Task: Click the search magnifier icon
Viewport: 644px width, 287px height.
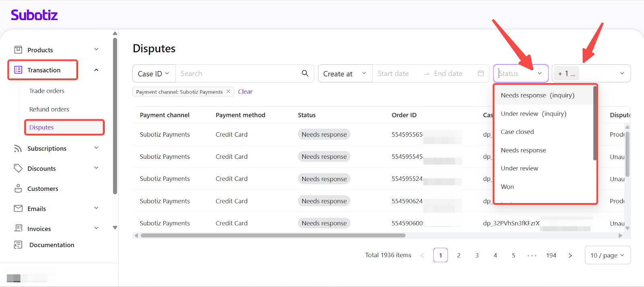Action: [x=305, y=73]
